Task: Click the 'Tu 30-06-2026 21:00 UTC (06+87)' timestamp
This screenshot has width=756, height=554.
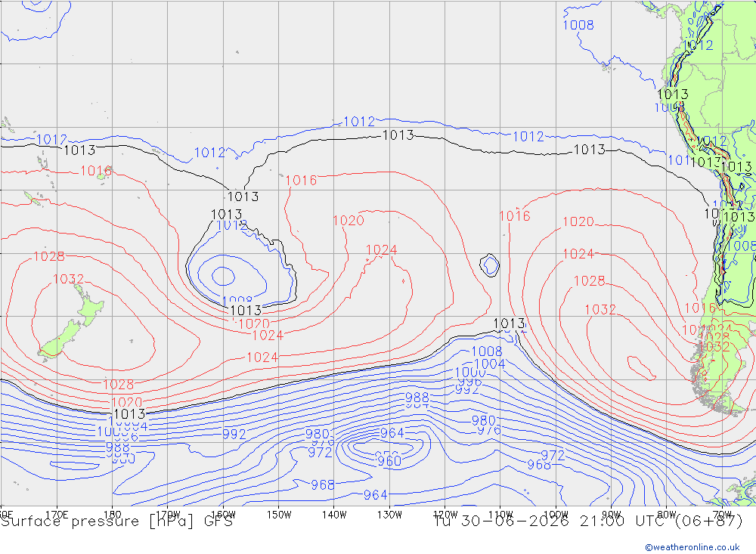Action: point(588,522)
